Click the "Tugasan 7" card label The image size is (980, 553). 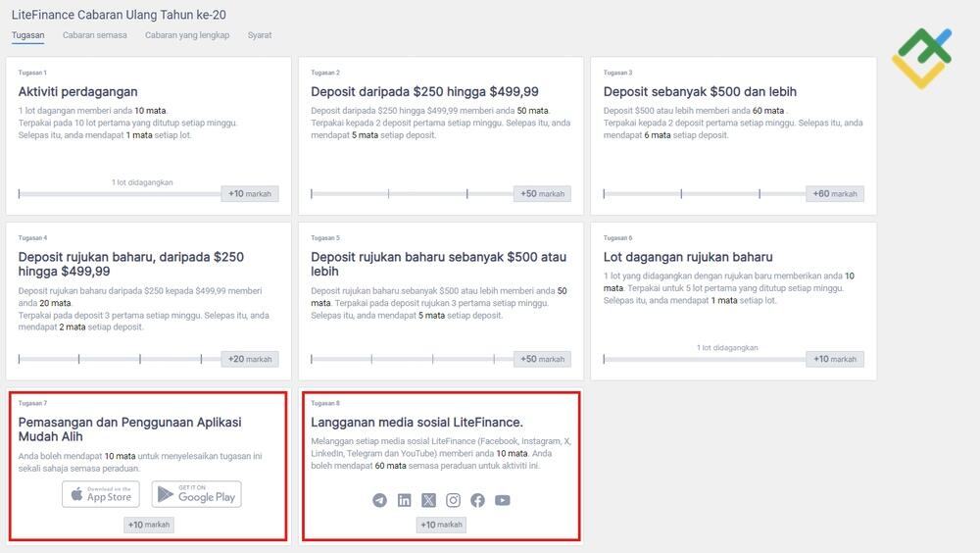coord(32,403)
